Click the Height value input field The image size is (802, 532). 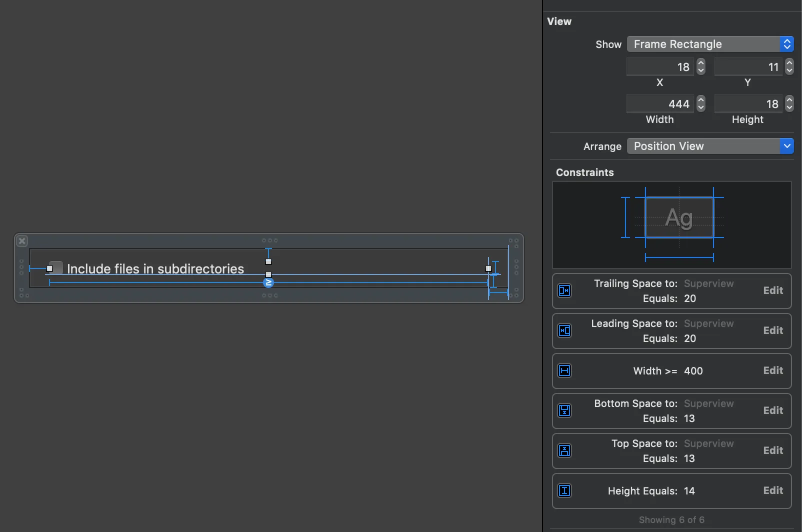point(748,103)
